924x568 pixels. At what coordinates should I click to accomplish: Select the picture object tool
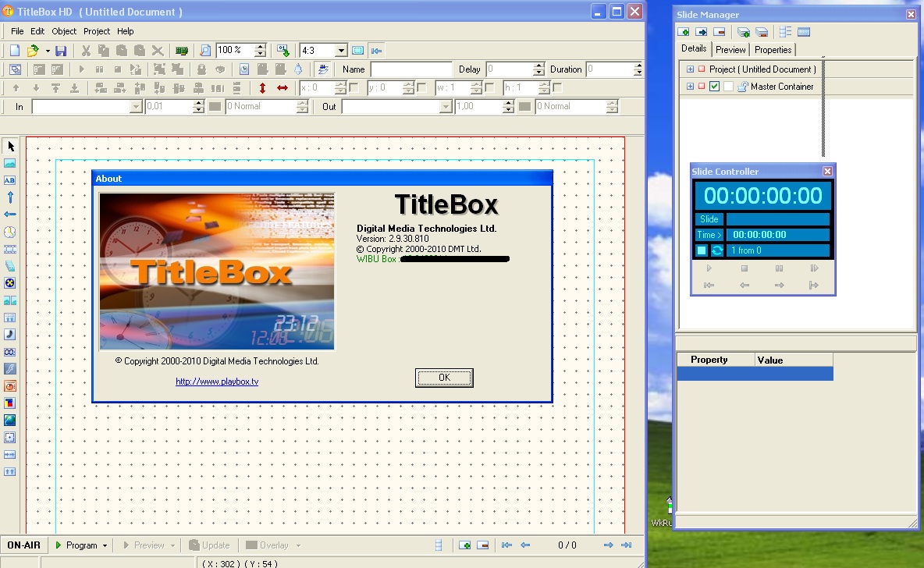tap(10, 163)
